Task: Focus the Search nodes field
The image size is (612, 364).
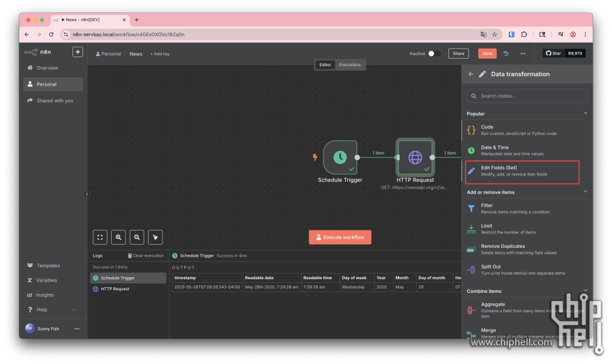Action: click(527, 96)
